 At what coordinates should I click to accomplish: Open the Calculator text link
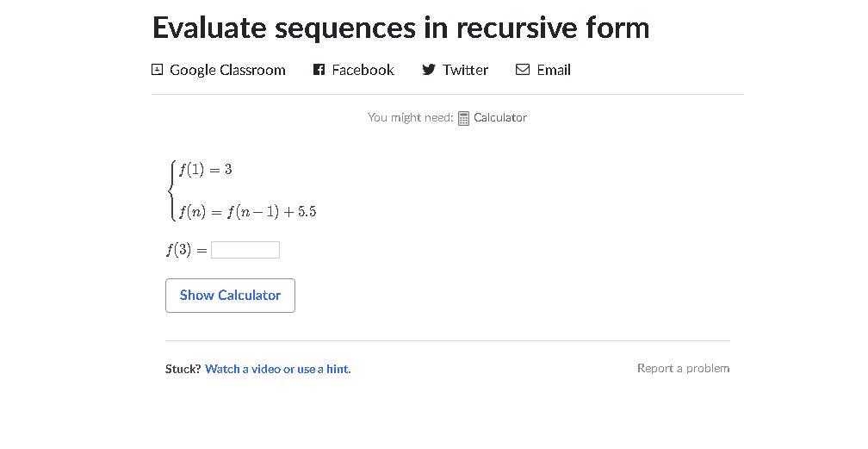(499, 117)
